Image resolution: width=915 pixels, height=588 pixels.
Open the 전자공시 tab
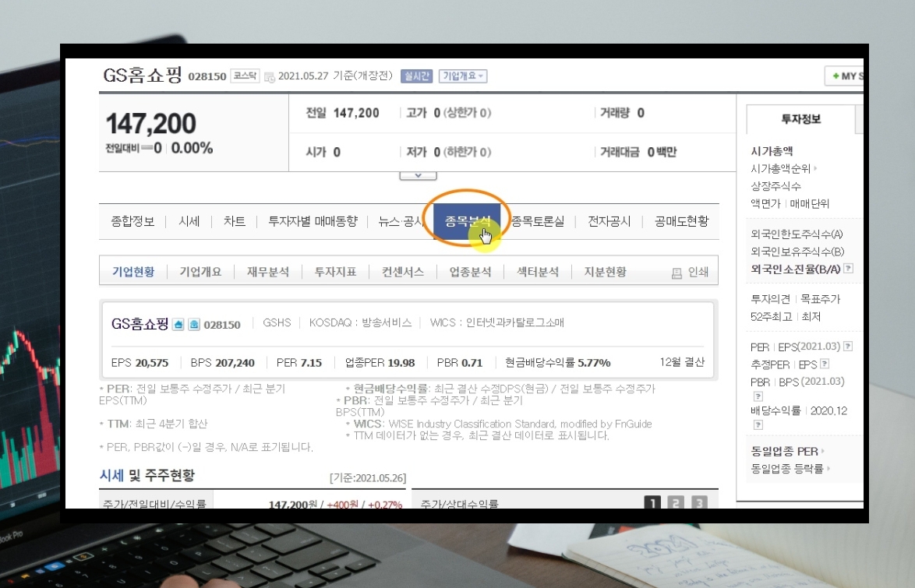609,221
